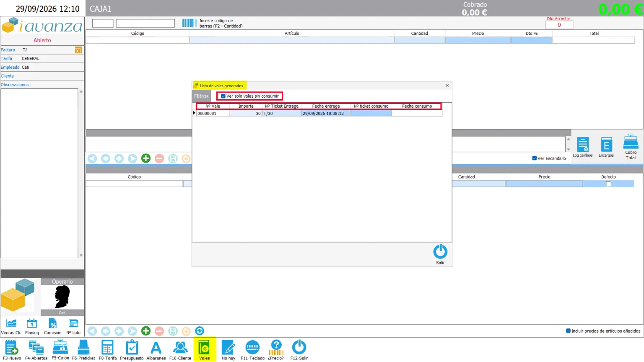Uncheck Ver solo vales sin consumir
The image size is (644, 362).
point(223,96)
